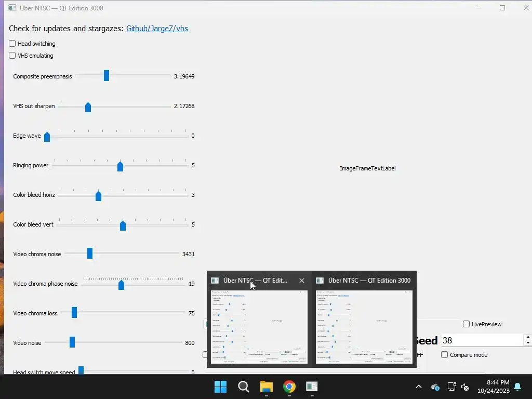This screenshot has width=532, height=399.
Task: Toggle Compare mode checkbox
Action: point(445,354)
